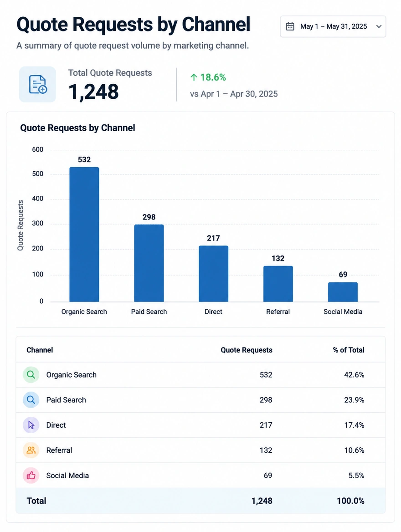
Task: Click the Organic Search x-axis label in chart
Action: [84, 312]
